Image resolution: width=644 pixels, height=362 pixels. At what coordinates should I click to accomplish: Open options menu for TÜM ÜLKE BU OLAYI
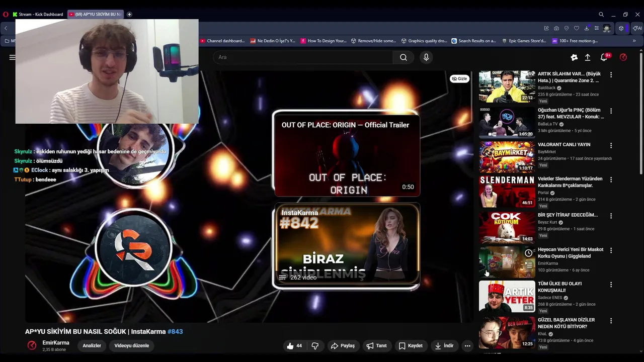[x=611, y=285]
